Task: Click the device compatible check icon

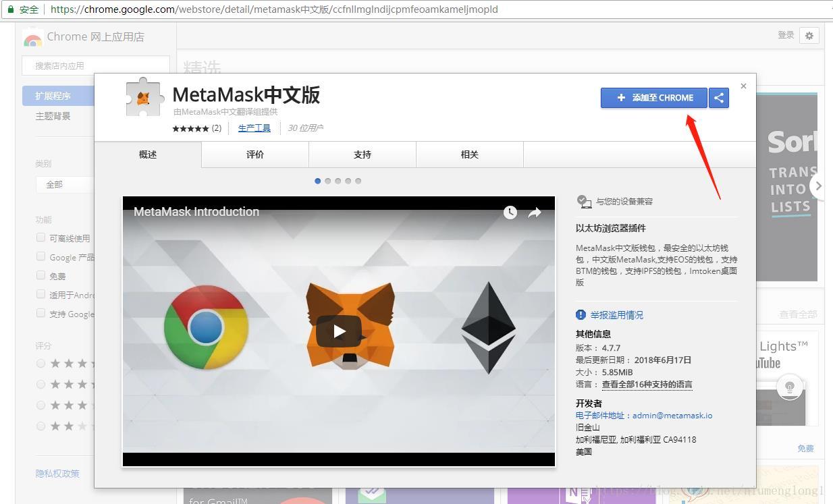Action: tap(584, 201)
